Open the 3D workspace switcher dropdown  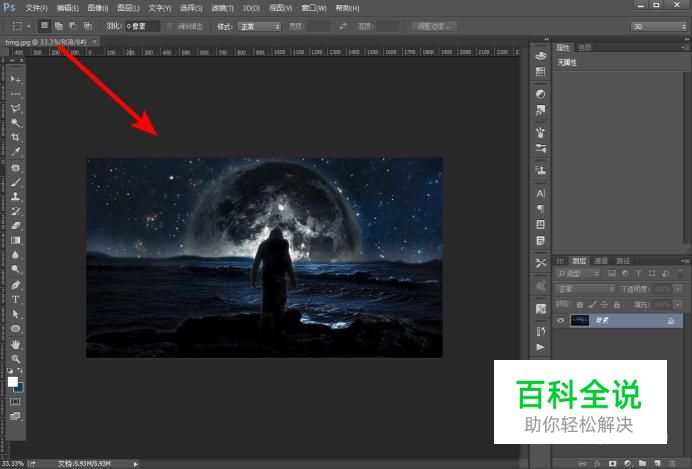[x=658, y=26]
